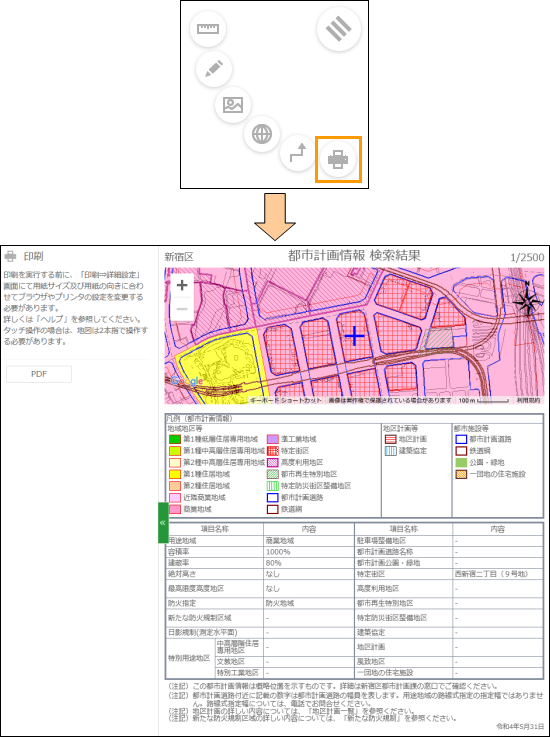Select the ruler measurement tool
This screenshot has width=550, height=737.
point(208,29)
